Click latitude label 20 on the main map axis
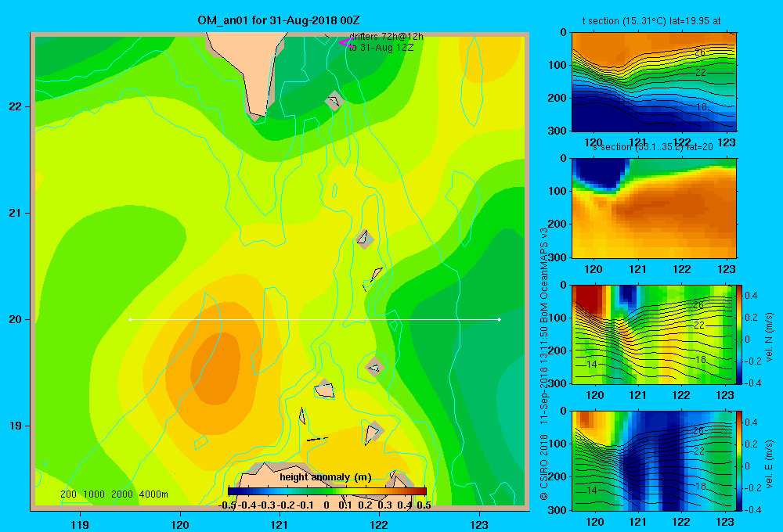Image resolution: width=783 pixels, height=532 pixels. coord(16,319)
